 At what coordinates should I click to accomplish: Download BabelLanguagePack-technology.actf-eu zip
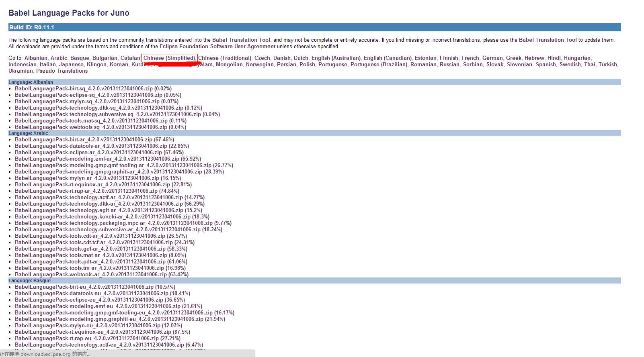[99, 345]
